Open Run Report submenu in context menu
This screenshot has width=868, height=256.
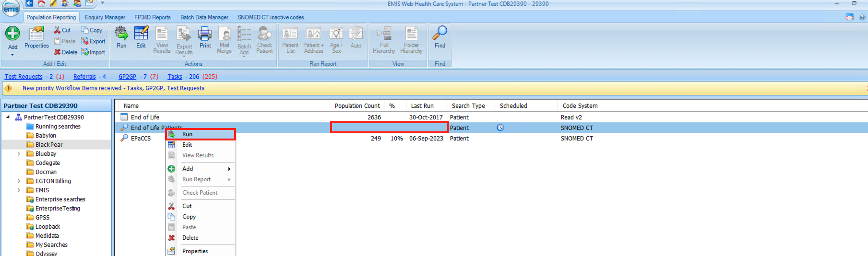[x=201, y=179]
